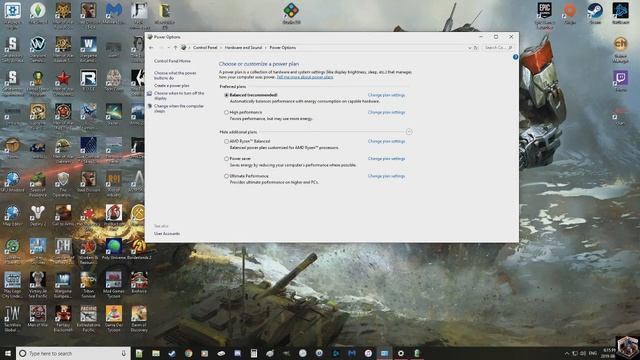Image resolution: width=640 pixels, height=360 pixels.
Task: Click the taskbar search microphone icon
Action: click(x=124, y=353)
